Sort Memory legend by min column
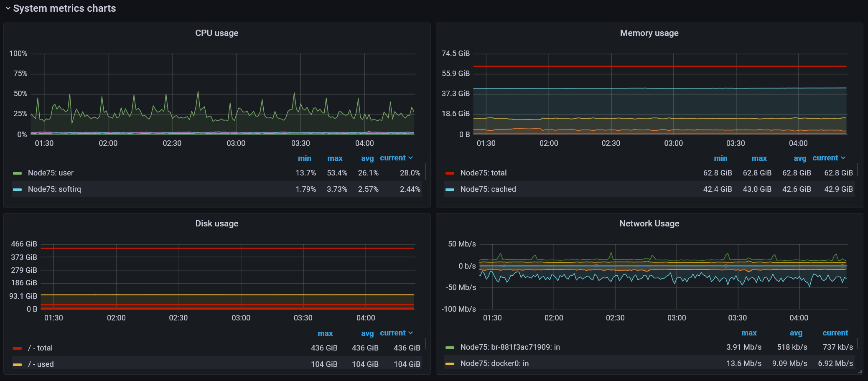This screenshot has height=381, width=868. click(720, 158)
